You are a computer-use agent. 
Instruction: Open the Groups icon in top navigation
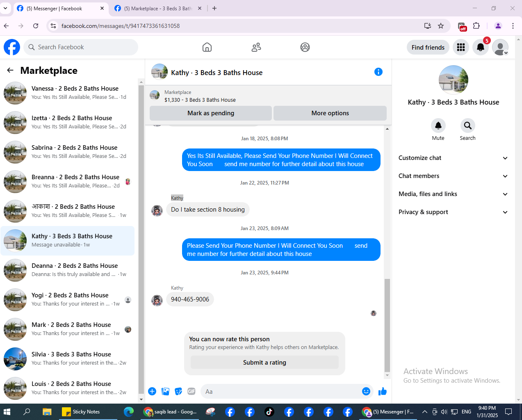(305, 47)
